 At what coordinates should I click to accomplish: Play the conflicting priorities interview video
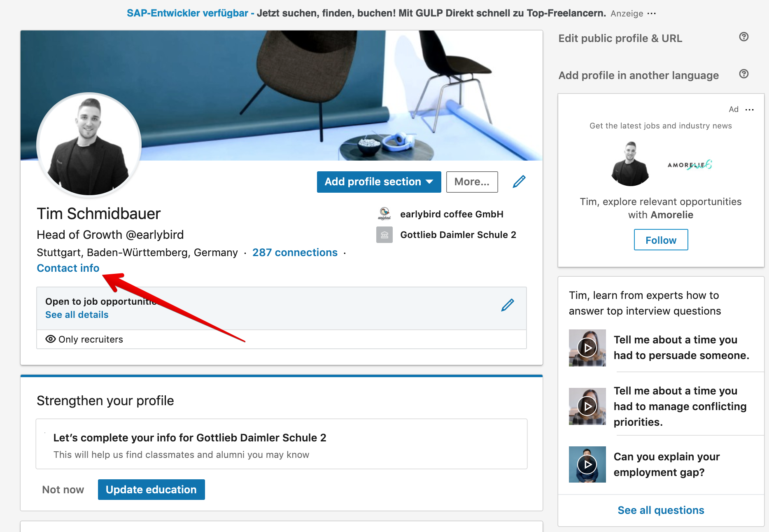point(587,406)
